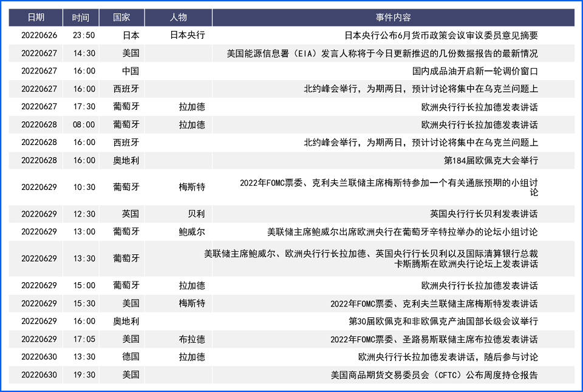This screenshot has height=392, width=583.
Task: Select time cell 13:00
Action: (84, 232)
